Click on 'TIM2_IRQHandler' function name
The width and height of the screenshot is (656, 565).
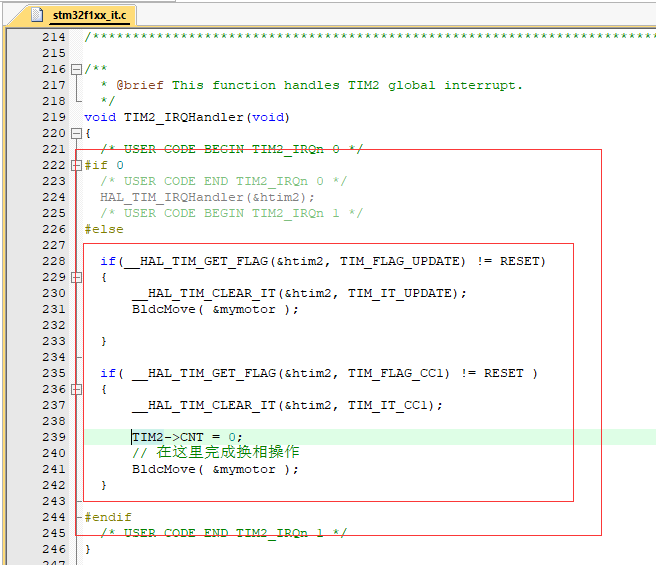183,117
